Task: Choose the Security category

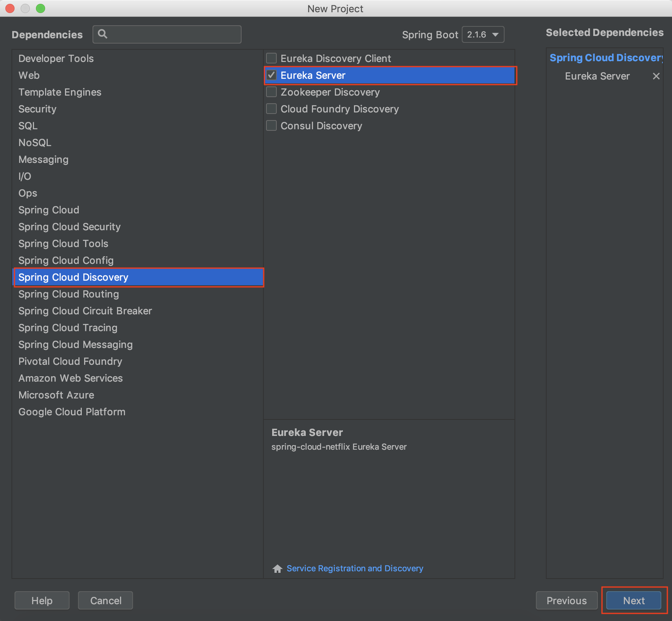Action: pos(138,109)
